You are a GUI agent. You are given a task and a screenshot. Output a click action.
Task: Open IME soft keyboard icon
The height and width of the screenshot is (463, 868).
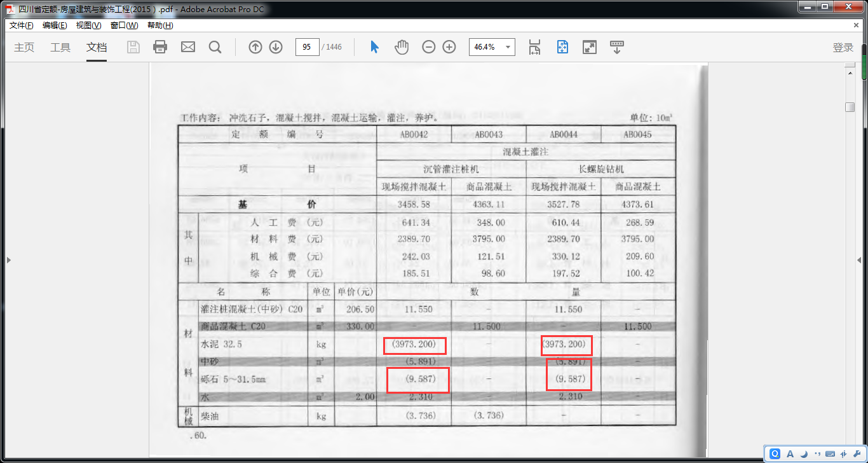click(831, 453)
